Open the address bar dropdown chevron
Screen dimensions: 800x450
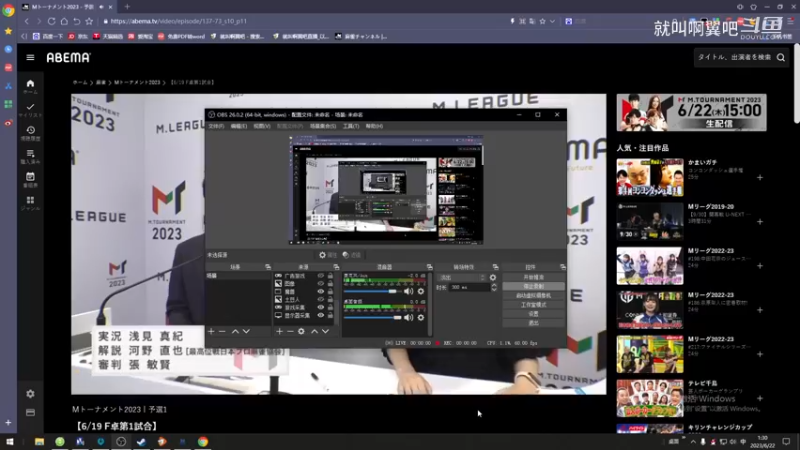(553, 21)
